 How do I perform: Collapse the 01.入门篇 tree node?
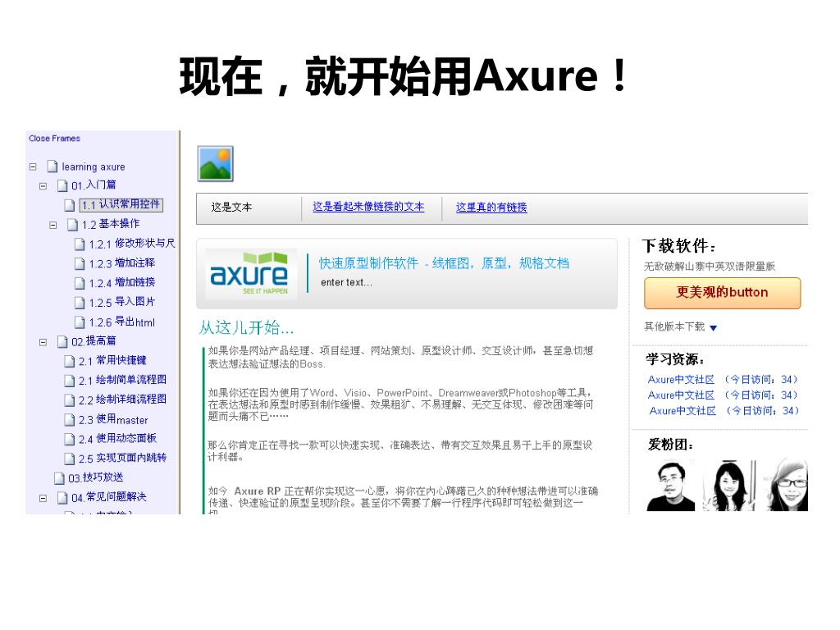pyautogui.click(x=43, y=186)
